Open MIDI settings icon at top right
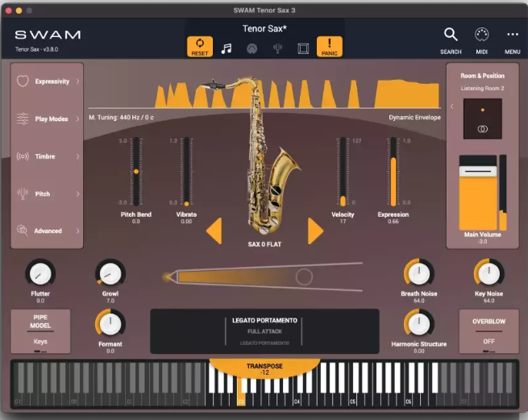528x420 pixels. 481,35
